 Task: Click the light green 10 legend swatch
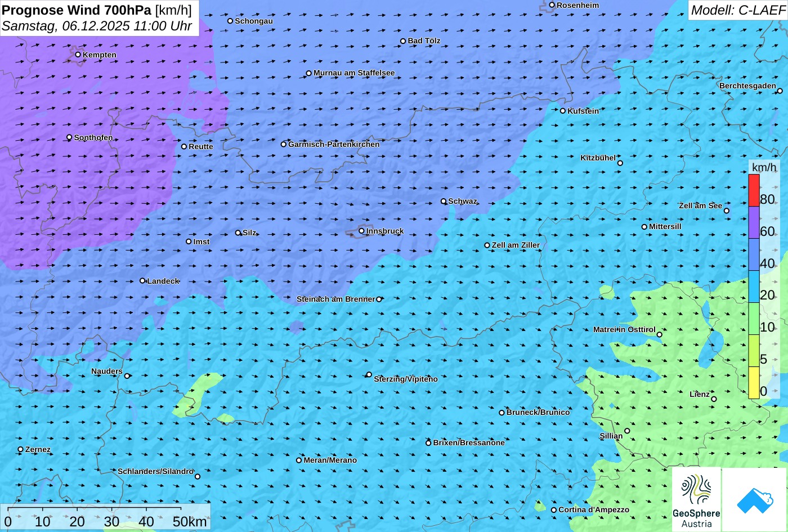tap(754, 319)
